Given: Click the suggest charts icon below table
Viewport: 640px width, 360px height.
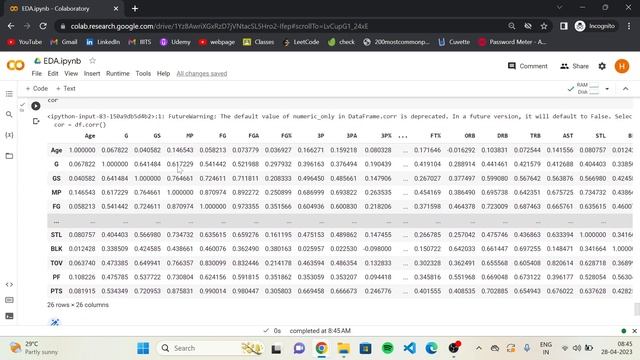Looking at the screenshot, I should 55,322.
